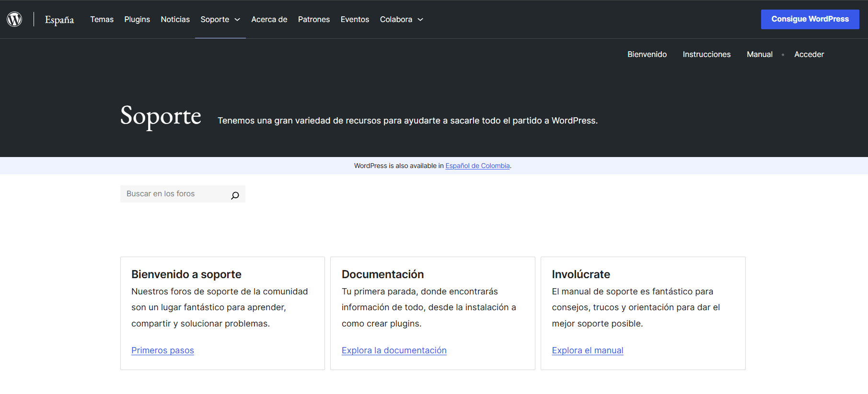Click the WordPress logo icon
Screen dimensions: 868x394
[x=14, y=19]
